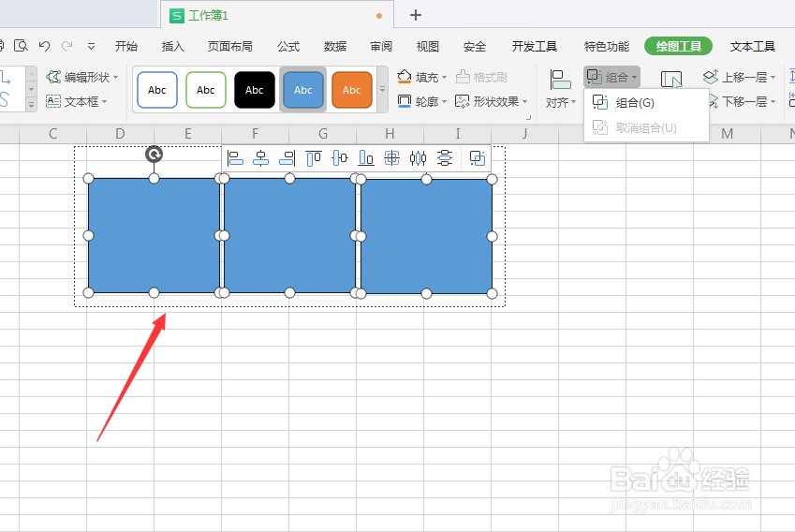This screenshot has height=532, width=795.
Task: Select column M header
Action: point(727,134)
